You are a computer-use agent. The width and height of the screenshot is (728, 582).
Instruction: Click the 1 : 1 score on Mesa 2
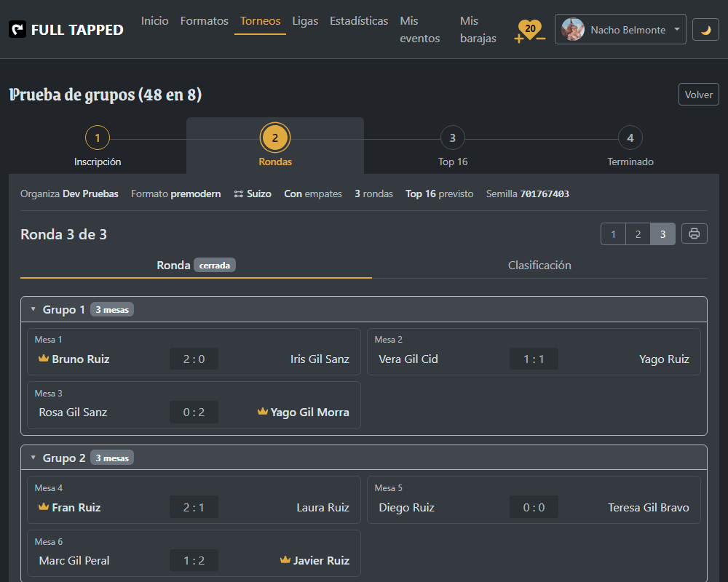coord(534,359)
